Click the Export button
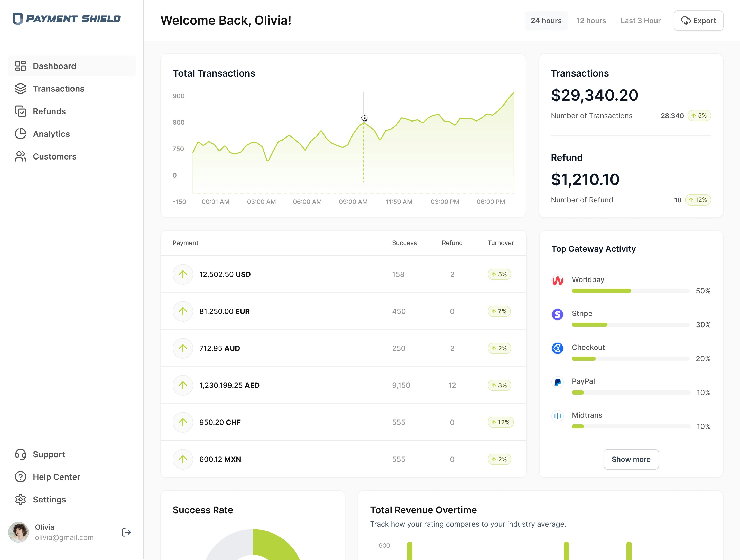The image size is (740, 560). coord(698,20)
